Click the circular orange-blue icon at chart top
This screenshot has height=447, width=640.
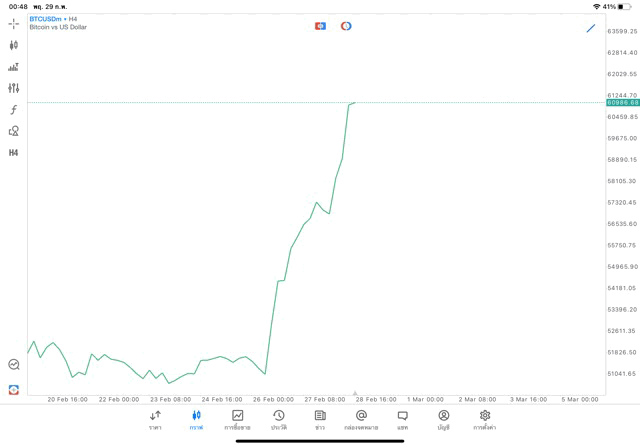click(346, 26)
